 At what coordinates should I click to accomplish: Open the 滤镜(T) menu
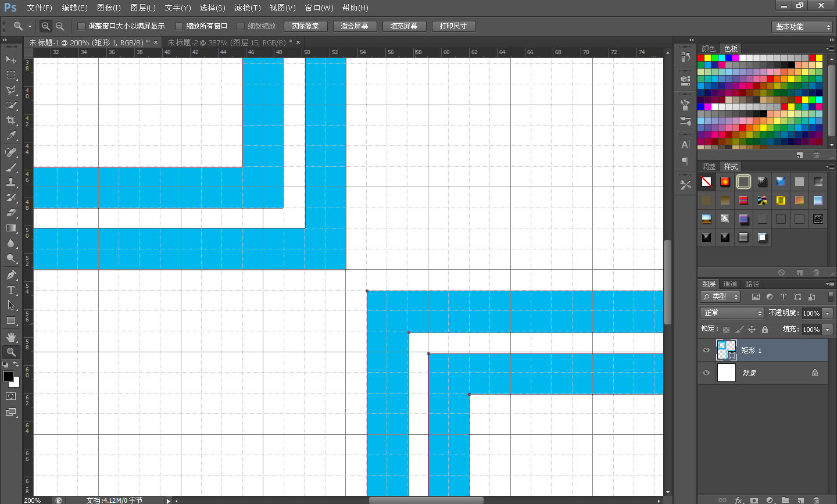[x=247, y=8]
